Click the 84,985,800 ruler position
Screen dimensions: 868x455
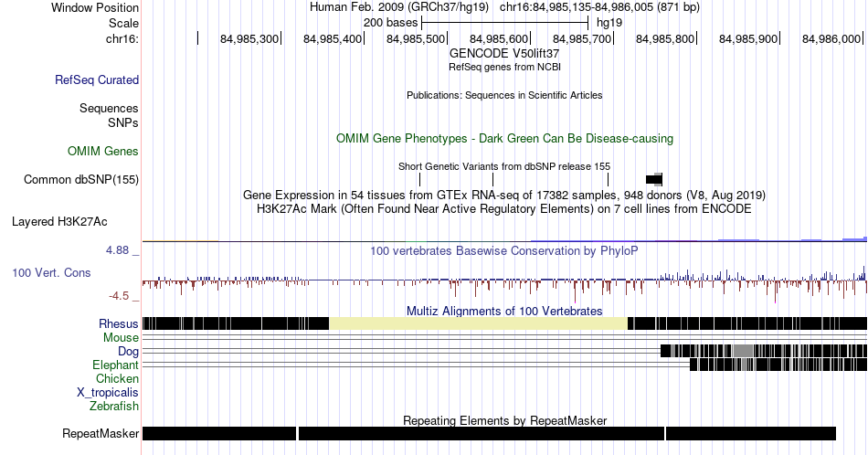coord(665,38)
